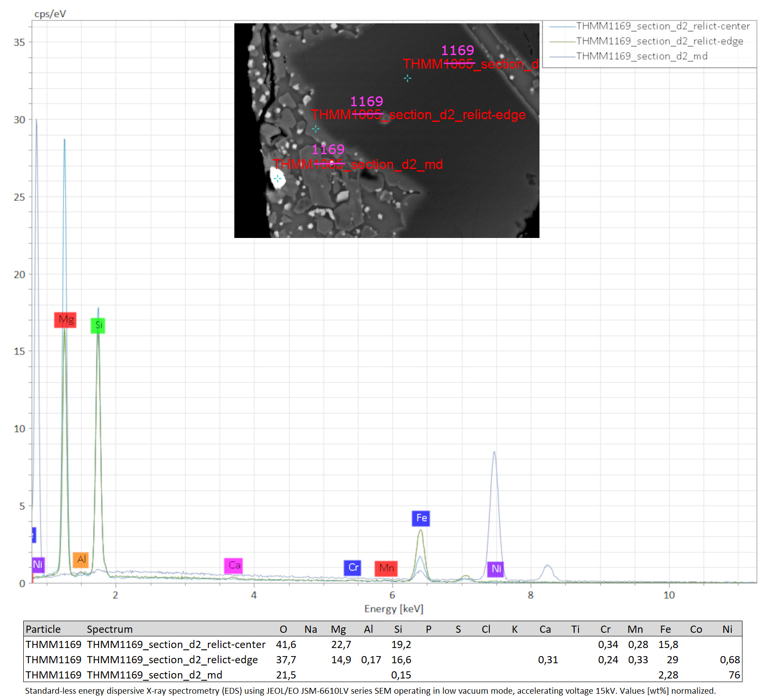The image size is (768, 700).
Task: Click the footnote about standard-less EDS method
Action: pyautogui.click(x=370, y=691)
